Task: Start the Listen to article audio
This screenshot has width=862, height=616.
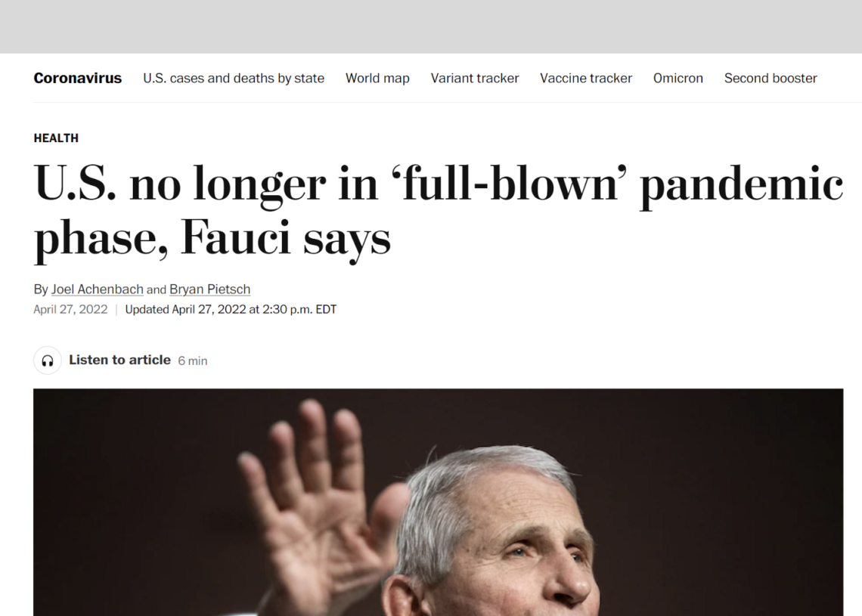Action: [119, 360]
